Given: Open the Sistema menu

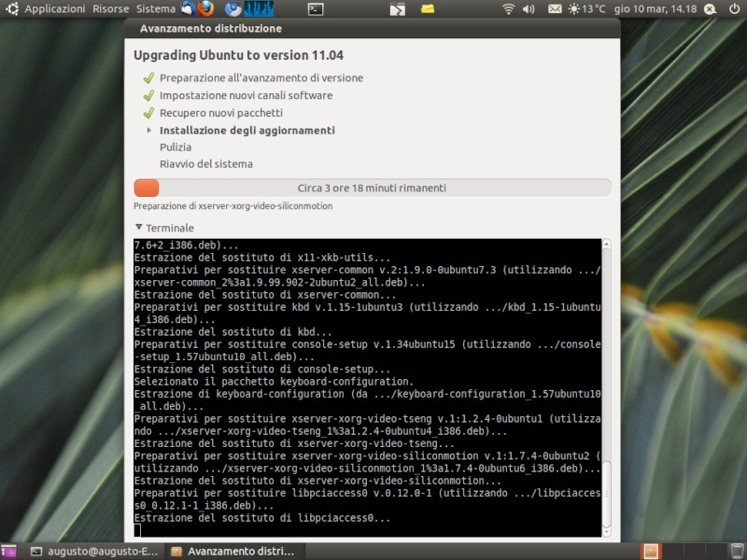Looking at the screenshot, I should pyautogui.click(x=156, y=8).
